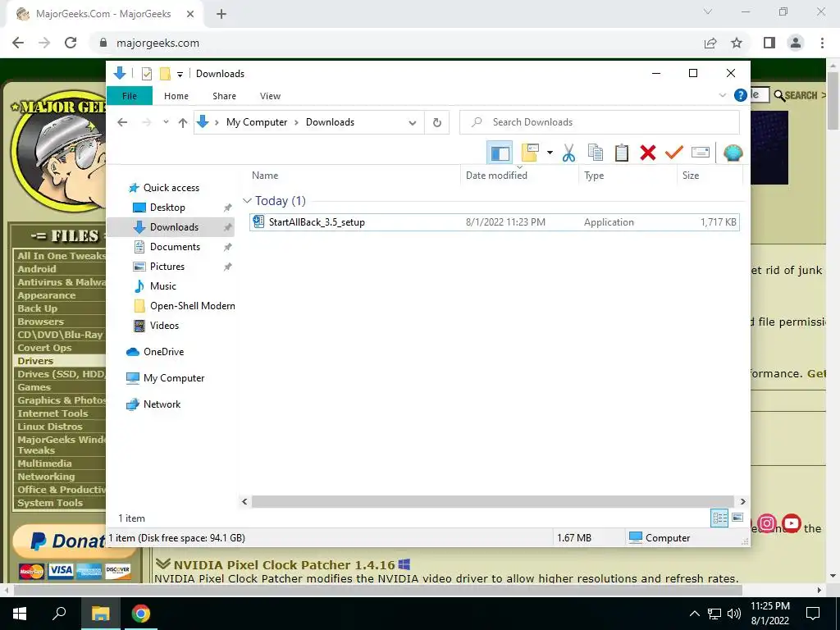Click the Chrome share page icon
The image size is (840, 630).
click(x=710, y=43)
